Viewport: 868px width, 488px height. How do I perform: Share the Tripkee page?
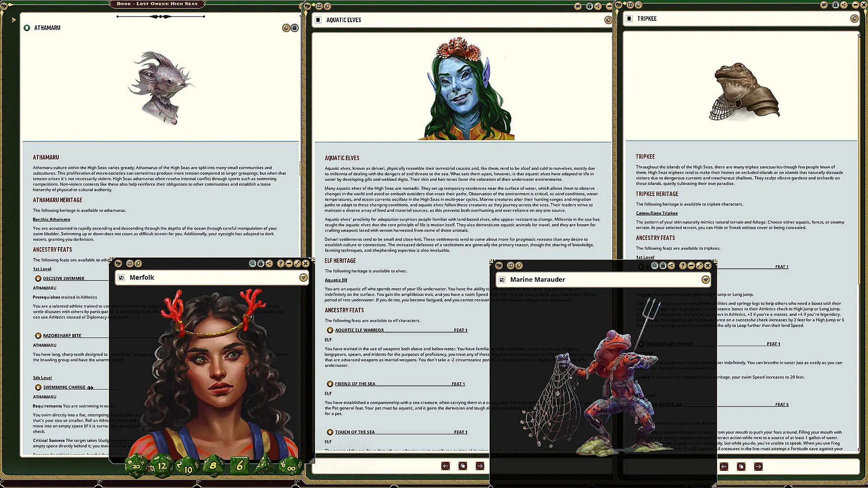coord(844,5)
